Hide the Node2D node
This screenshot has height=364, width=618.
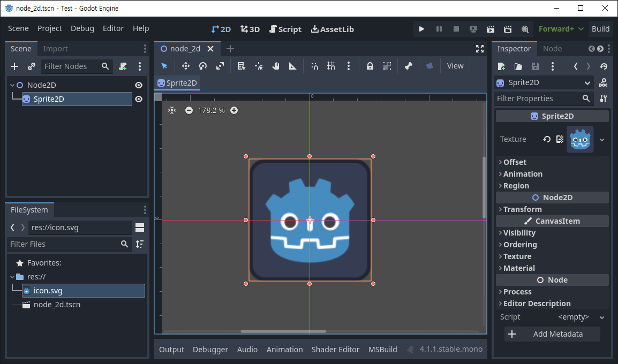(139, 85)
